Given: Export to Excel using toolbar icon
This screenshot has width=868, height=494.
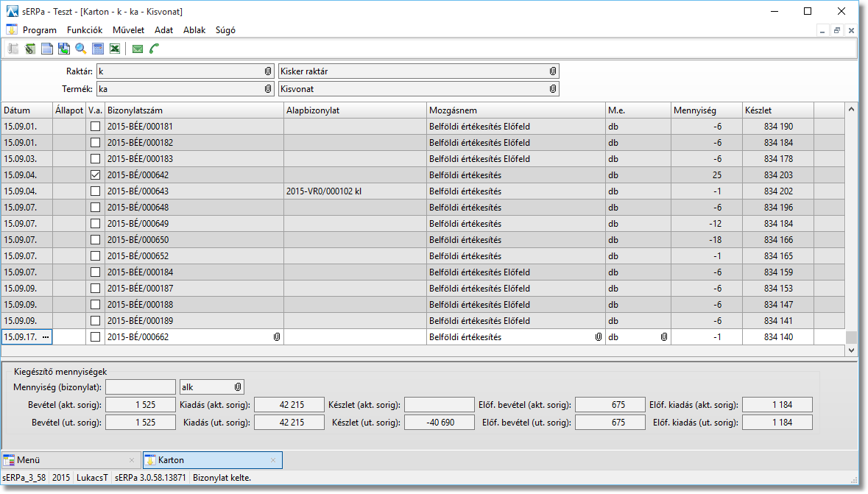Looking at the screenshot, I should (x=115, y=49).
